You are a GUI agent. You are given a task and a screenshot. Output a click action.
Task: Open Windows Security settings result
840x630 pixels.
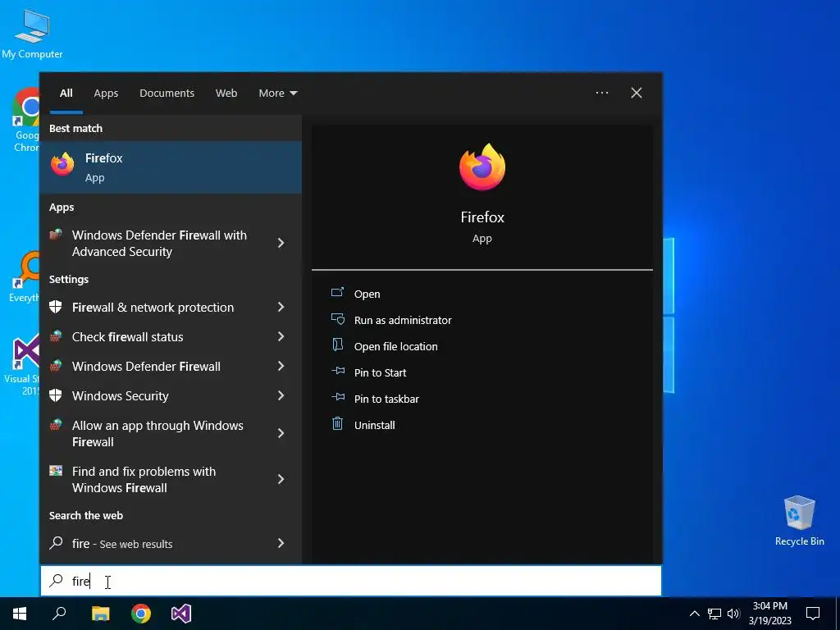pyautogui.click(x=171, y=395)
